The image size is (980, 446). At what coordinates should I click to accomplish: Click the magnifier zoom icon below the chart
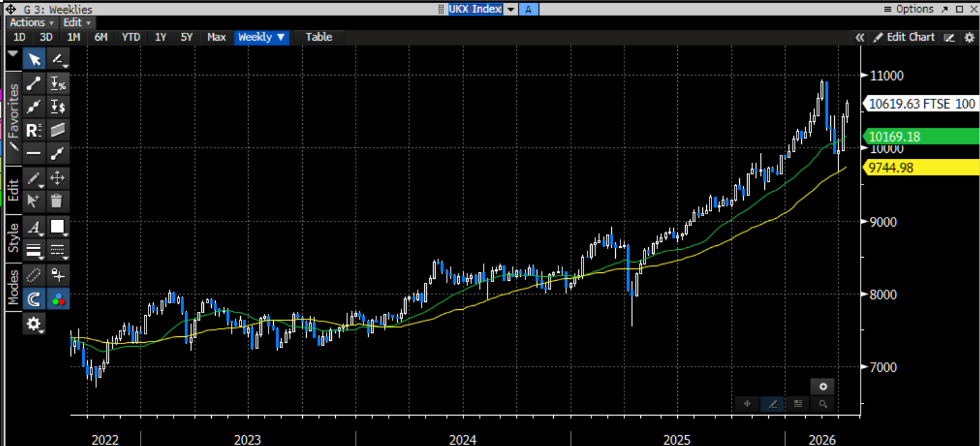pyautogui.click(x=822, y=404)
